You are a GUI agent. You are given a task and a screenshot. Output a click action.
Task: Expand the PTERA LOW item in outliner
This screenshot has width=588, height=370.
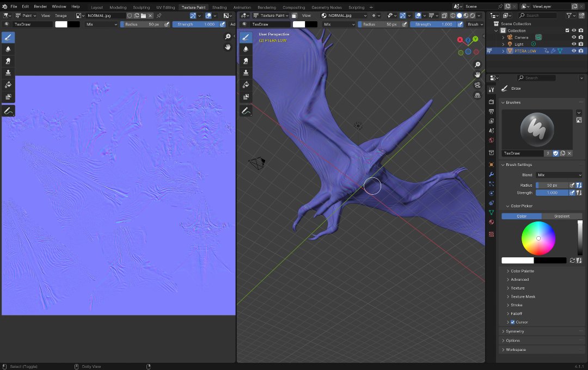(x=503, y=51)
